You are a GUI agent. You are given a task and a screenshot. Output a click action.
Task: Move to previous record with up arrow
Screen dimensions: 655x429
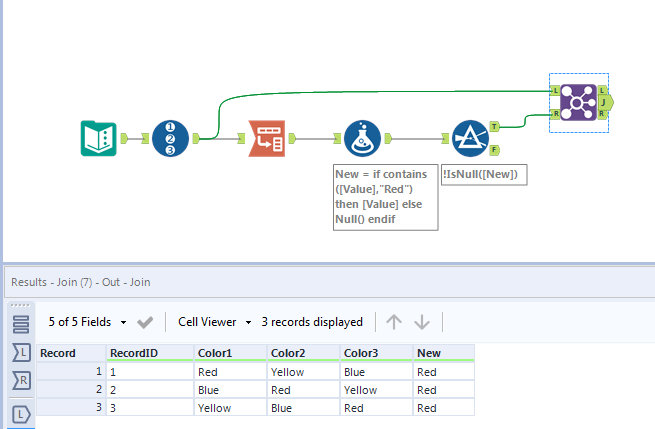click(x=394, y=322)
